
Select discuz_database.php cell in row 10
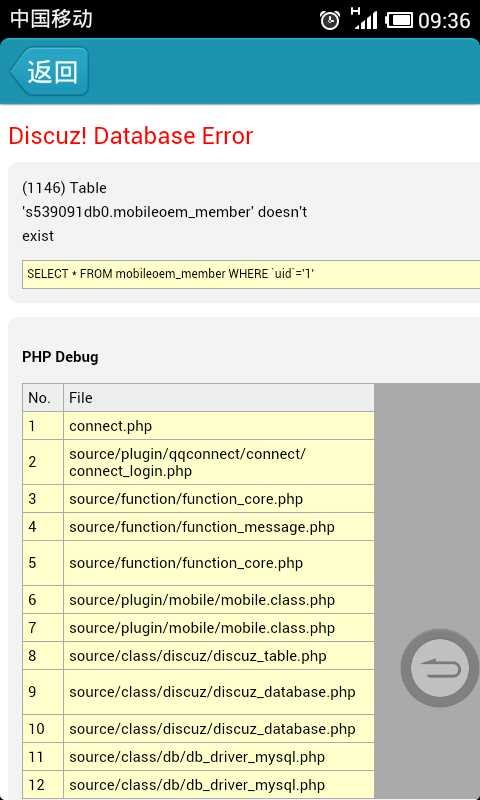point(219,729)
